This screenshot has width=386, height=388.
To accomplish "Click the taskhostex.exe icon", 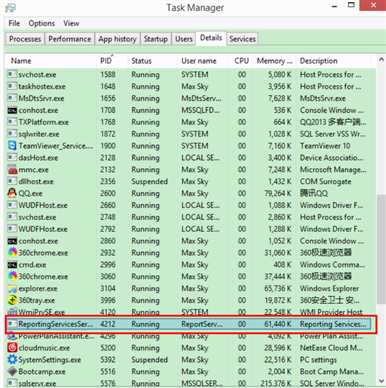I will click(12, 86).
